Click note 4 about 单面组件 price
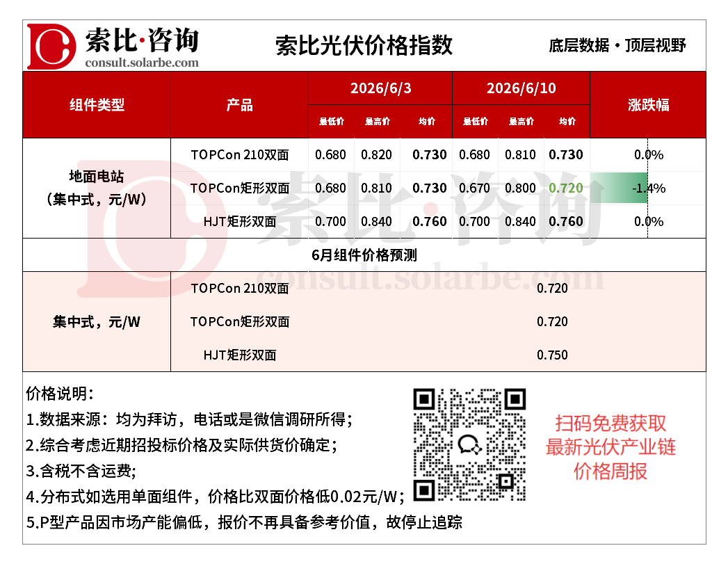Image resolution: width=728 pixels, height=564 pixels. tap(215, 497)
